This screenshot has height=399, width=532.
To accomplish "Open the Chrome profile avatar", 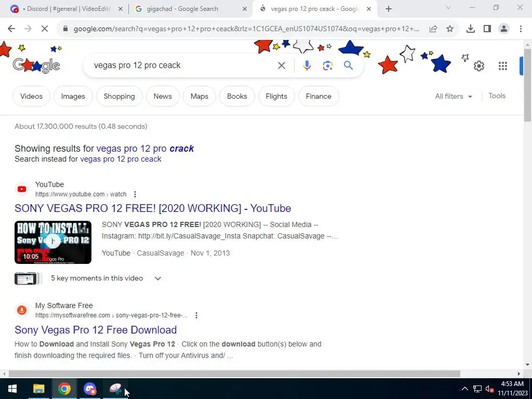I will point(504,29).
